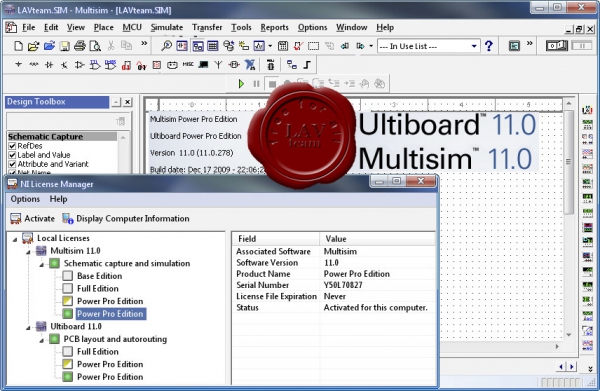This screenshot has height=391, width=600.
Task: Open Multisim help question mark
Action: point(489,46)
